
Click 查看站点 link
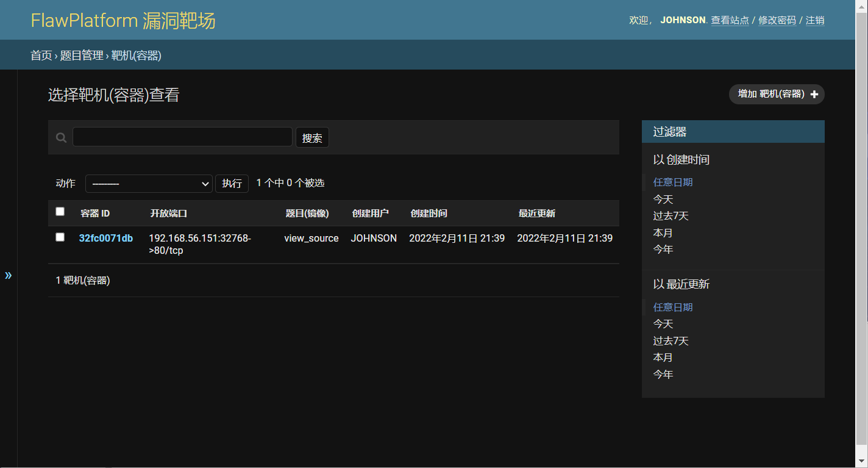click(x=730, y=20)
